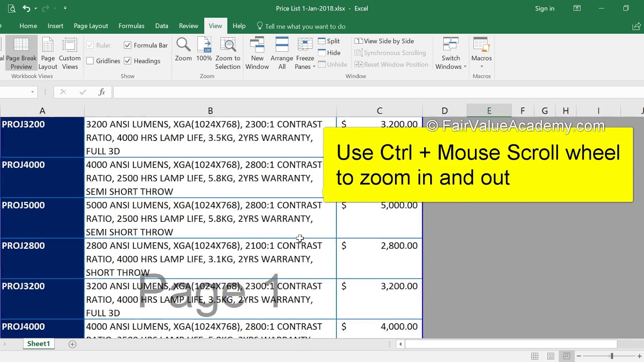Customize Quick Access Toolbar dropdown

pyautogui.click(x=65, y=9)
